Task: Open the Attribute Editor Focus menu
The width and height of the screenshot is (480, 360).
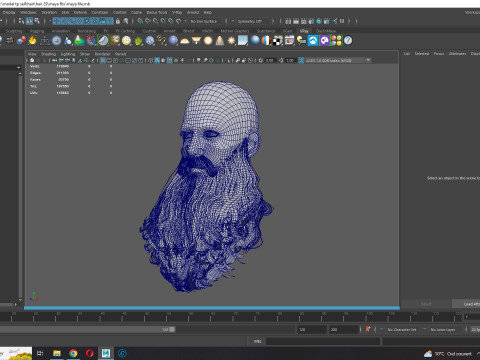Action: coord(439,54)
